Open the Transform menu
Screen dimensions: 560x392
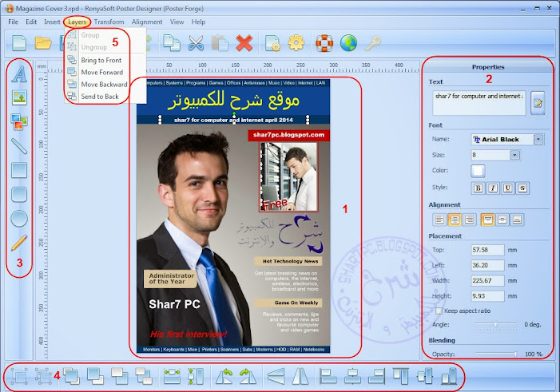[x=109, y=22]
